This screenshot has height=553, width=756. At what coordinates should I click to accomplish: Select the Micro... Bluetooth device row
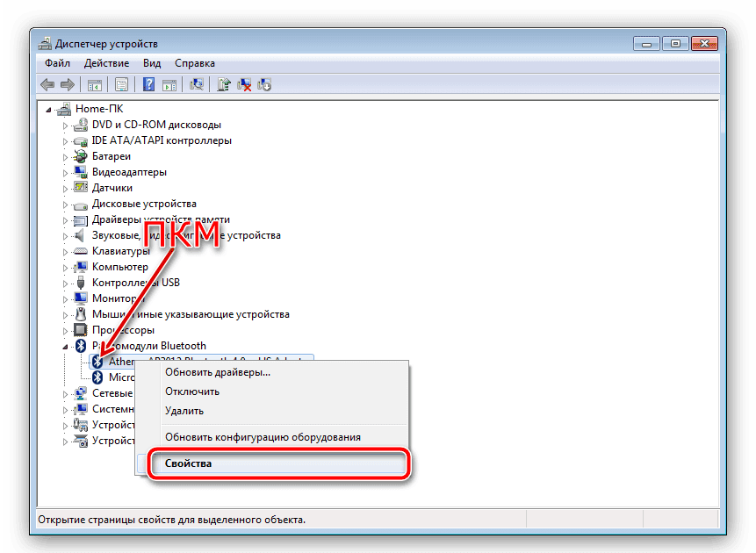coord(121,377)
